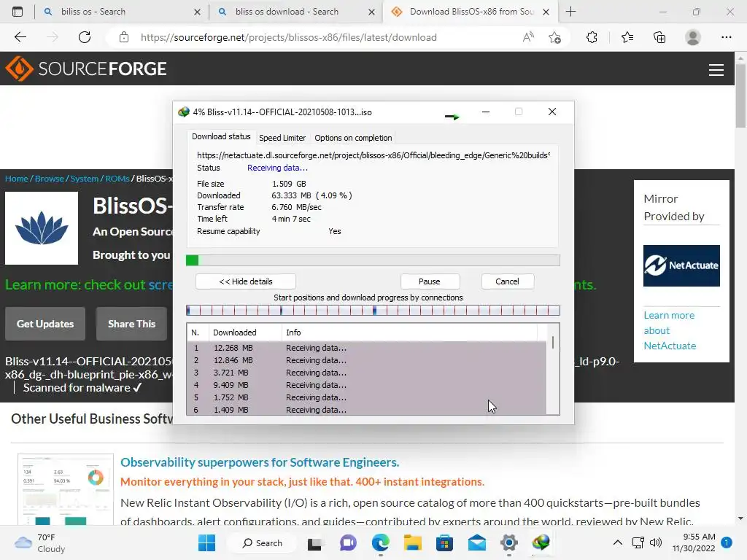
Task: Click the SourceForge logo
Action: [86, 69]
